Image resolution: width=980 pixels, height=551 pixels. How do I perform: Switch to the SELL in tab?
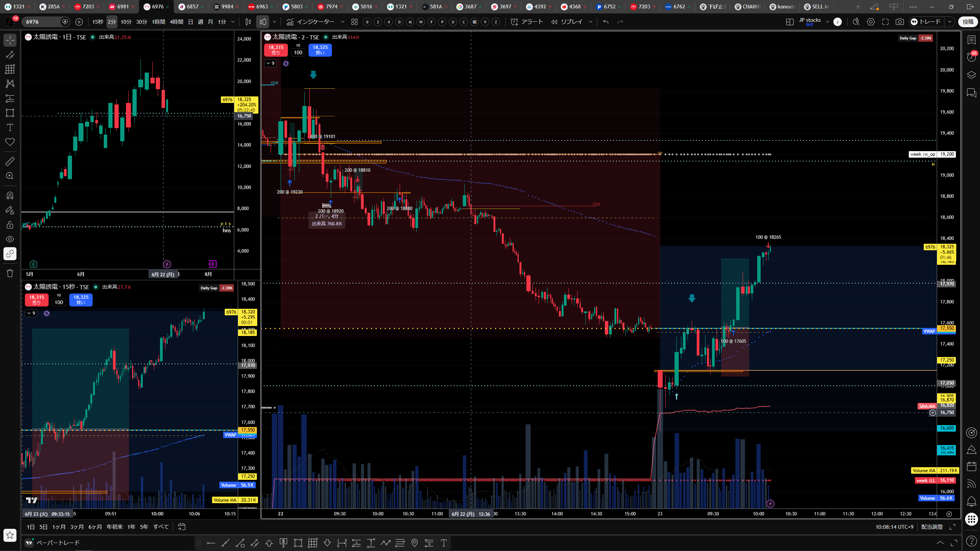click(817, 7)
